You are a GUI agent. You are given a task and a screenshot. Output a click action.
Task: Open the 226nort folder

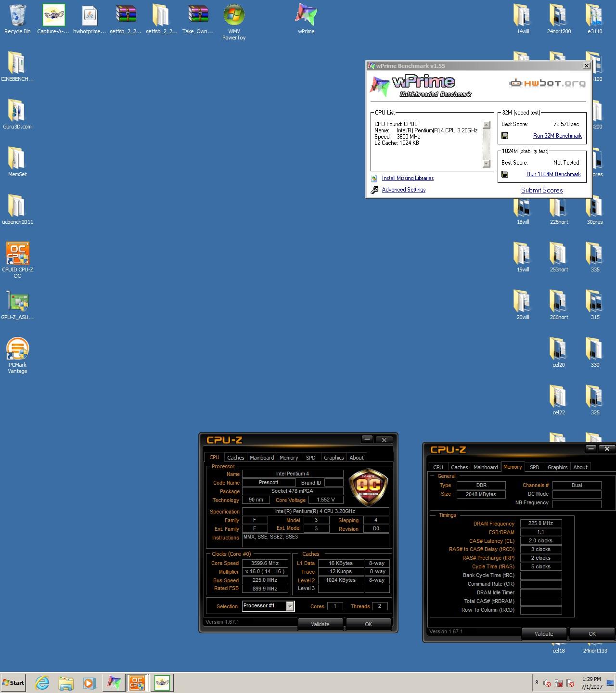point(559,210)
